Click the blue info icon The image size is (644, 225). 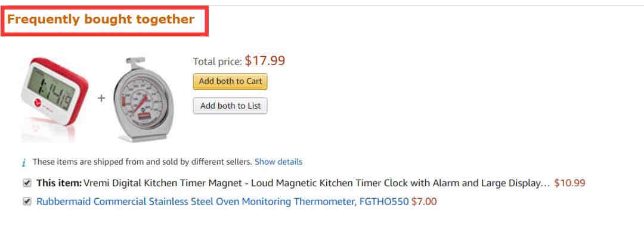click(x=24, y=162)
